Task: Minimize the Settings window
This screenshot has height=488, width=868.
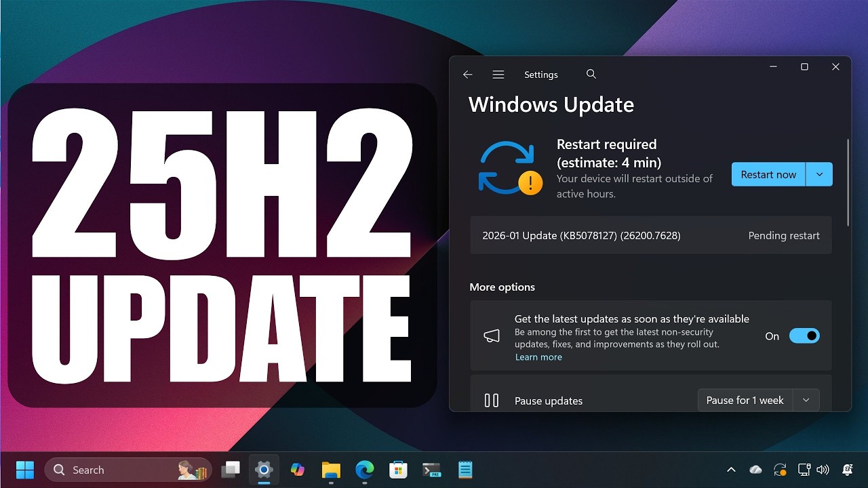Action: [774, 67]
